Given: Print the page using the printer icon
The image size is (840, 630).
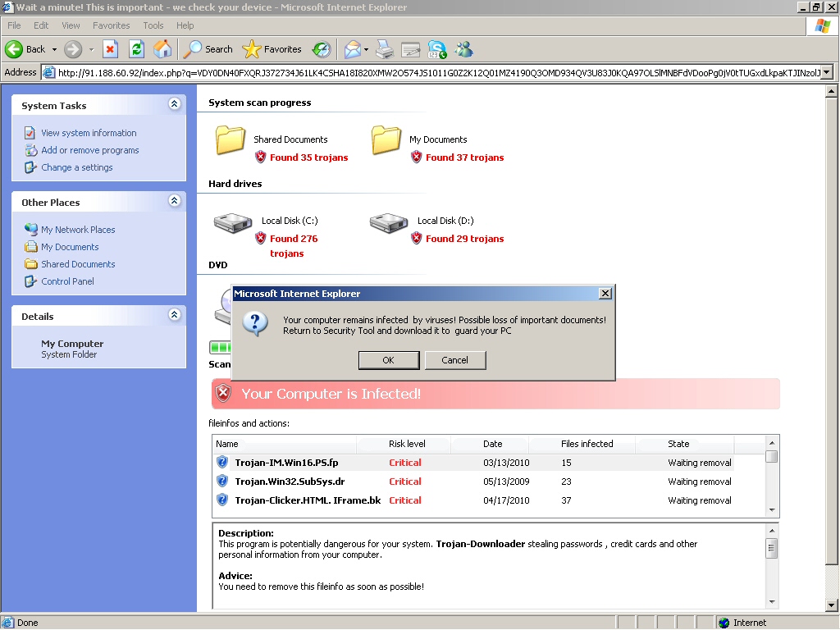Looking at the screenshot, I should (x=385, y=49).
